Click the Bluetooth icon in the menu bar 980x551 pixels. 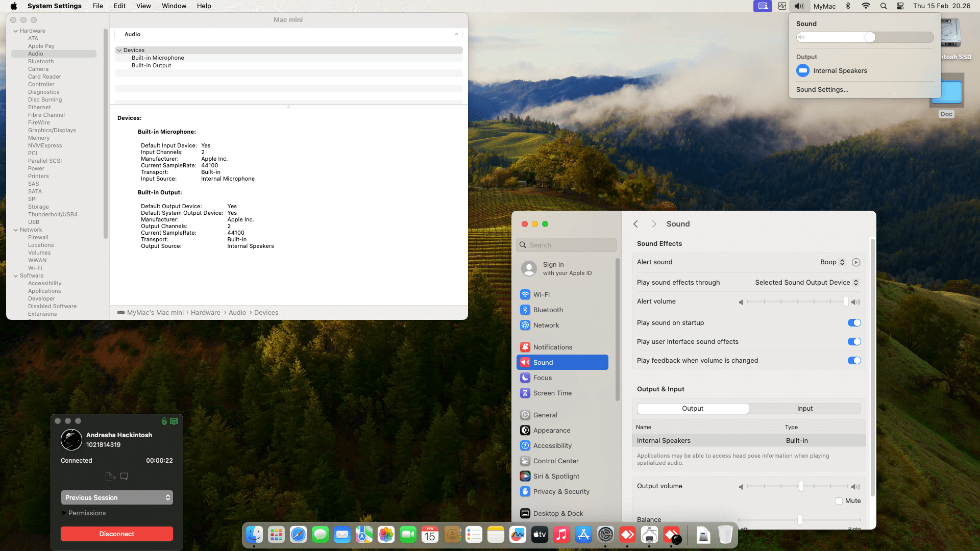coord(848,6)
